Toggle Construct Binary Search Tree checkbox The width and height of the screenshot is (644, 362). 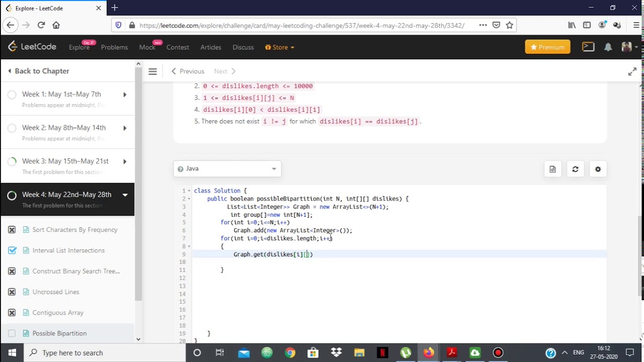click(x=12, y=271)
